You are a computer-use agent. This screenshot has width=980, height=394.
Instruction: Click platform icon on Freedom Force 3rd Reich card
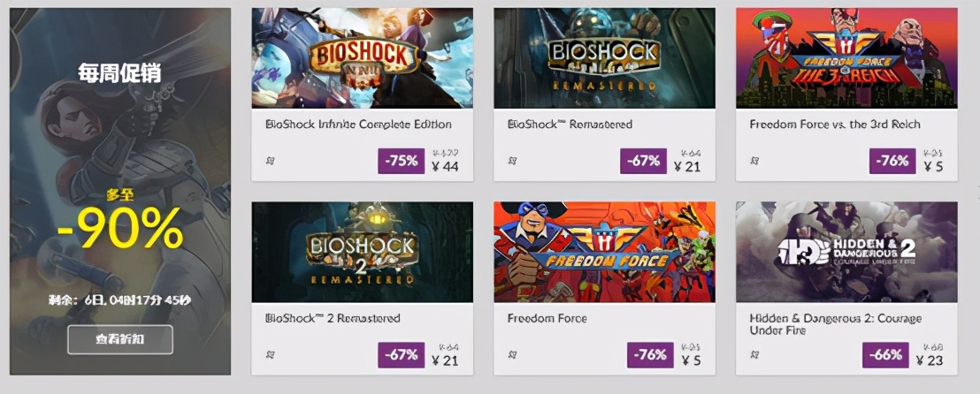pos(754,162)
